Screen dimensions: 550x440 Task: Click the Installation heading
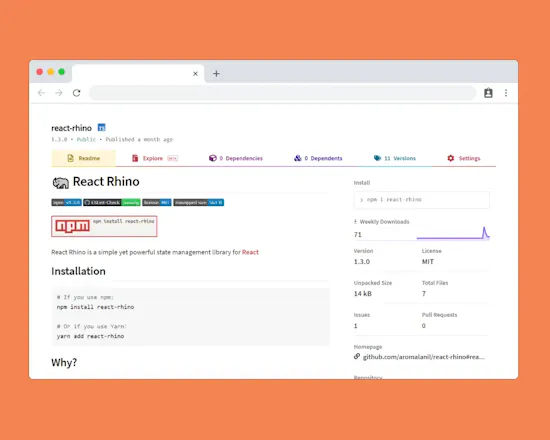(78, 271)
